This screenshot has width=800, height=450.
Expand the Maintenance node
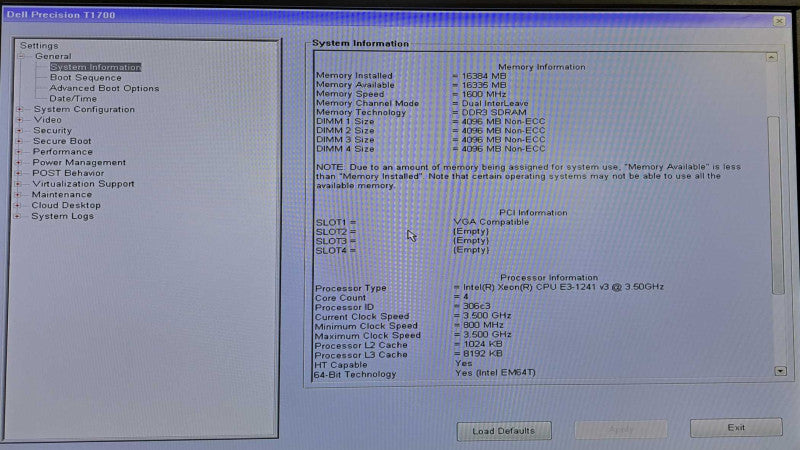[18, 195]
